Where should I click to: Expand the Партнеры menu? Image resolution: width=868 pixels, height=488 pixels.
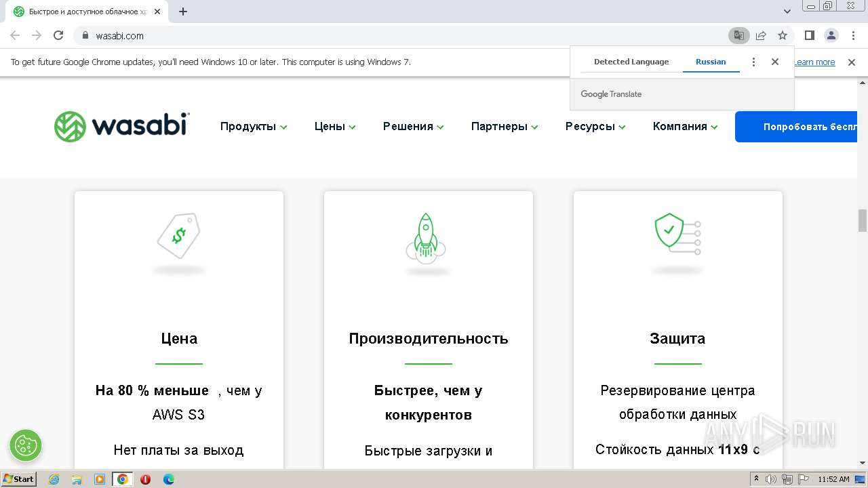pos(505,127)
